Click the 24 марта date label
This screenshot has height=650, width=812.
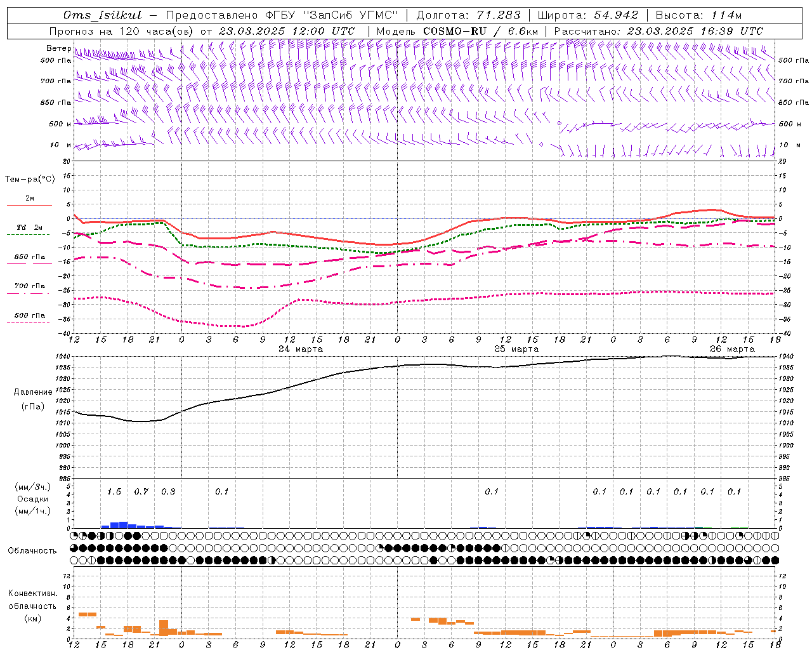coord(301,349)
